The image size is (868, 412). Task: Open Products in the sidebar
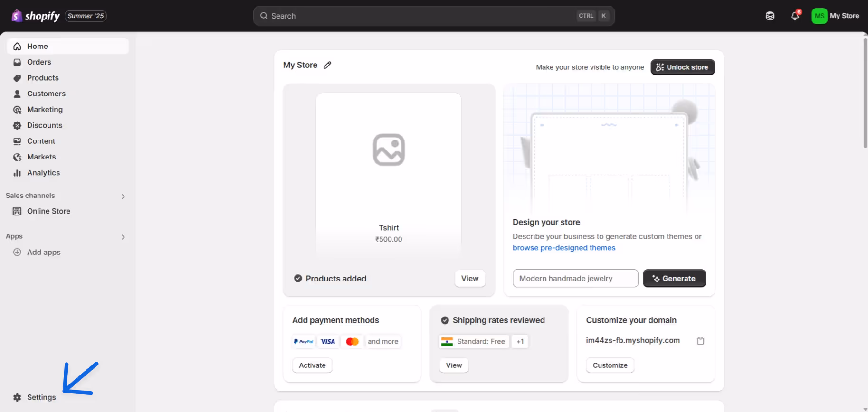[x=68, y=78]
